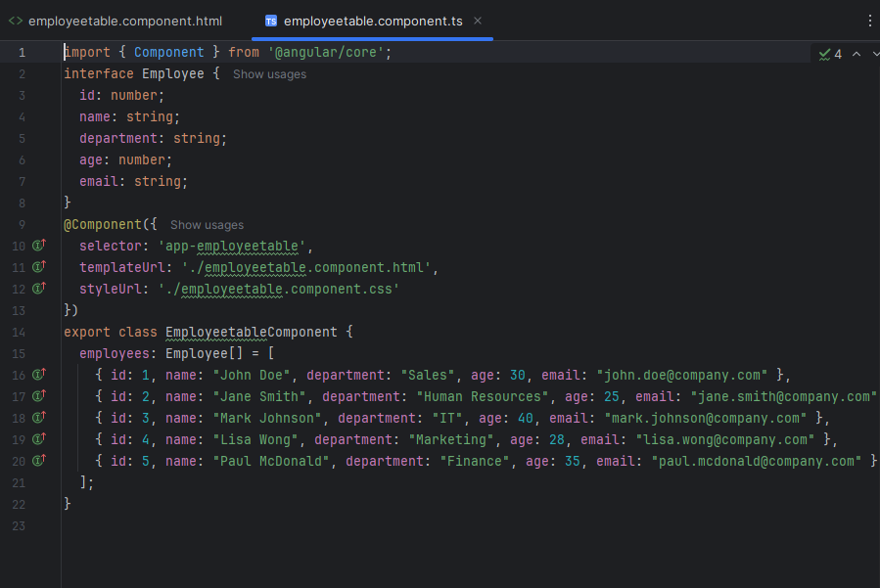
Task: Click the gutter implements icon on line 12
Action: click(39, 289)
